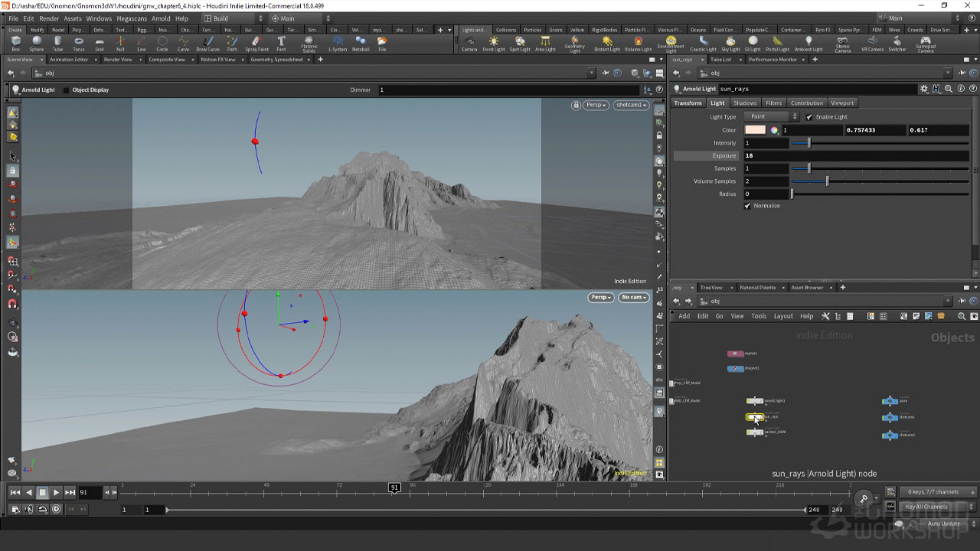This screenshot has height=551, width=980.
Task: Add a Distant Light from shelf
Action: click(x=607, y=44)
